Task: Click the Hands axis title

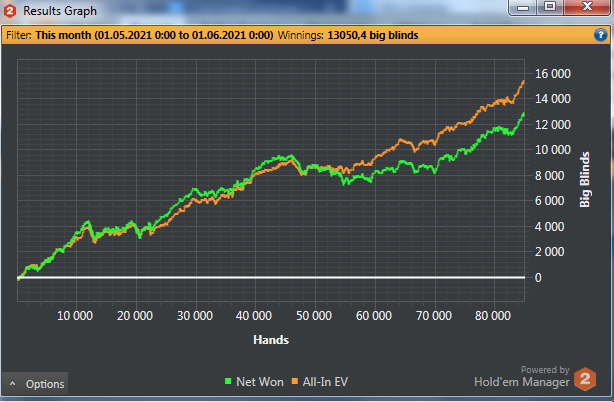Action: pos(271,340)
